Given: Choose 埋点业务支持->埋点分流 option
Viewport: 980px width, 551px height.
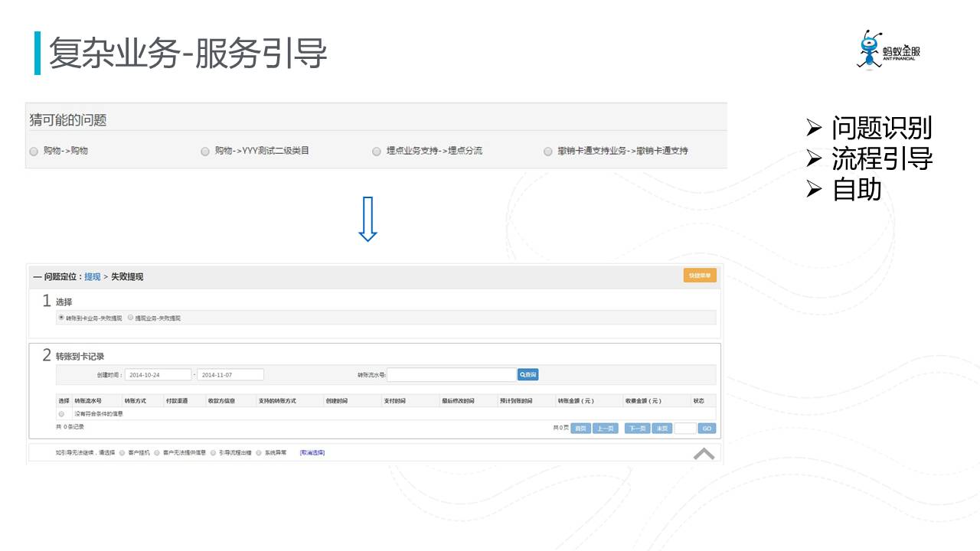Looking at the screenshot, I should click(377, 152).
